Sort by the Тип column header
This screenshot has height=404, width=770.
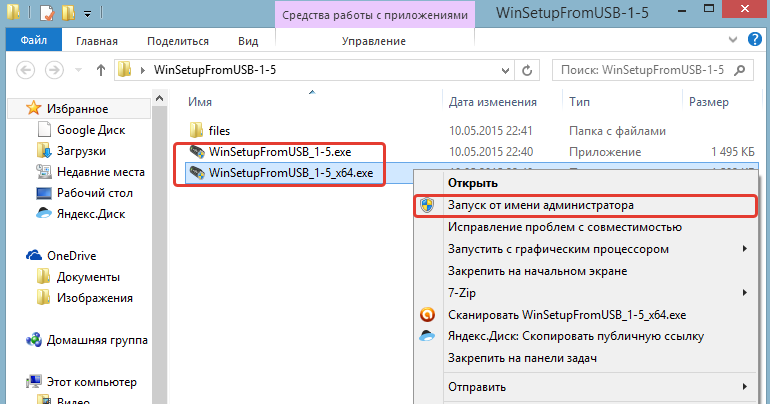(579, 102)
